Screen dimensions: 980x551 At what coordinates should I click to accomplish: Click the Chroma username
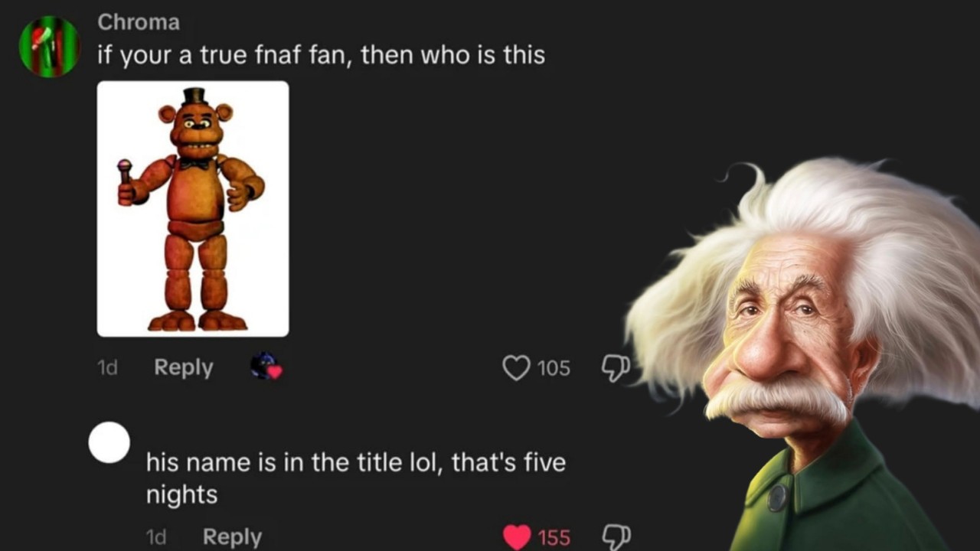[139, 22]
